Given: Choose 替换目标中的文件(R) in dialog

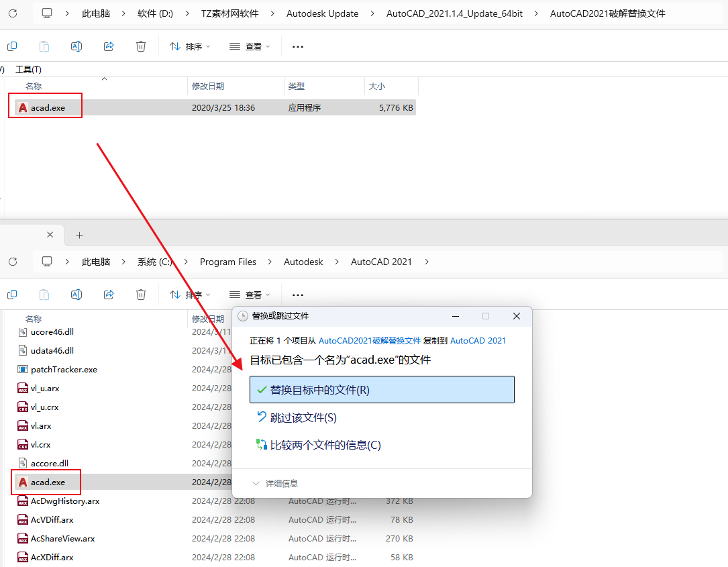Looking at the screenshot, I should click(x=382, y=390).
